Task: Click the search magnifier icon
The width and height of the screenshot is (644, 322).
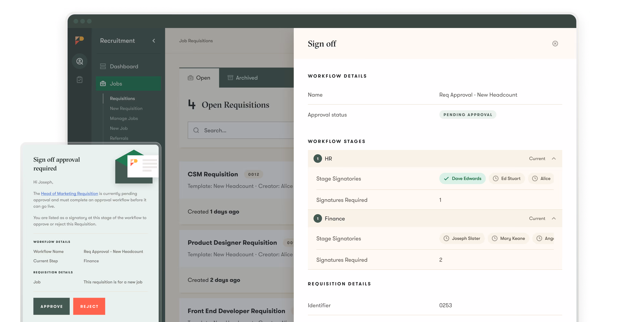Action: coord(196,130)
